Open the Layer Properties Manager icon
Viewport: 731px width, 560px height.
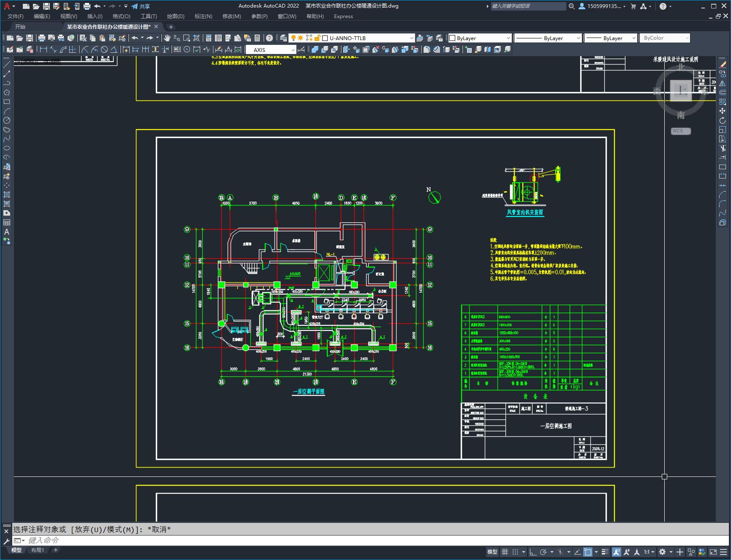coord(283,38)
